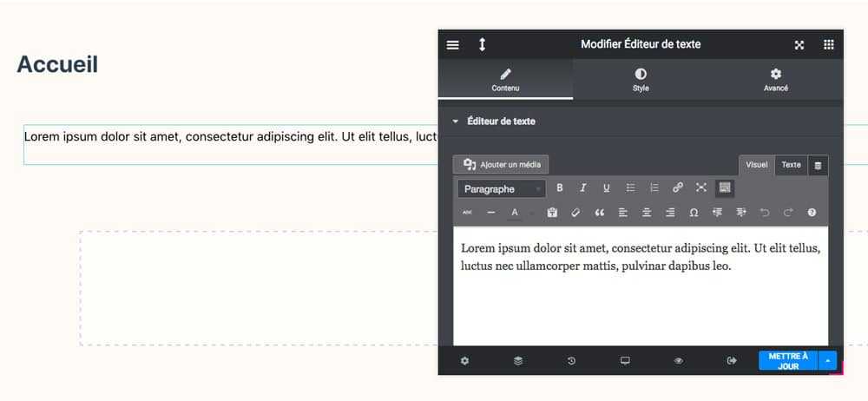This screenshot has width=868, height=401.
Task: Toggle underline formatting
Action: click(x=607, y=187)
